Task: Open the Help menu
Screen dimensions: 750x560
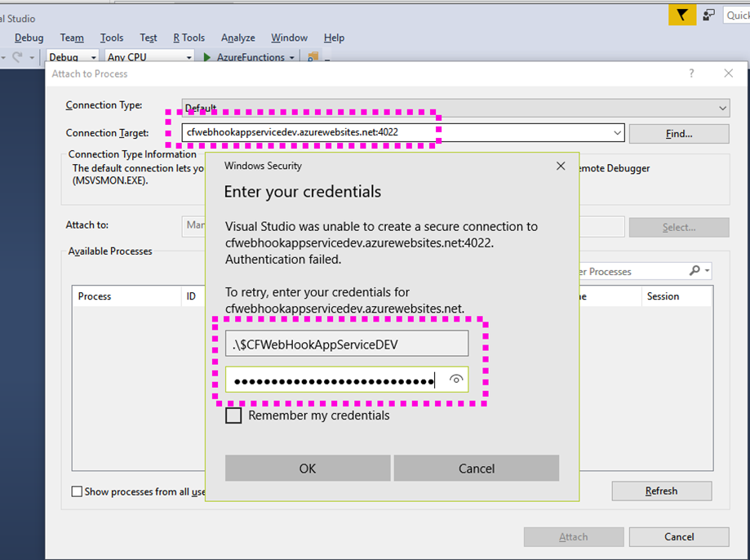Action: point(334,38)
